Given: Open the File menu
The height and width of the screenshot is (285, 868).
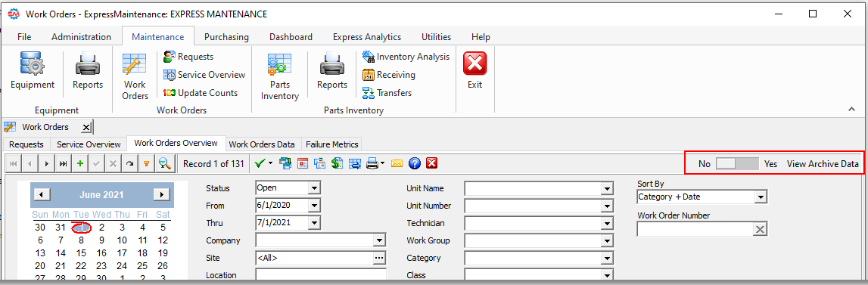Looking at the screenshot, I should (x=23, y=37).
